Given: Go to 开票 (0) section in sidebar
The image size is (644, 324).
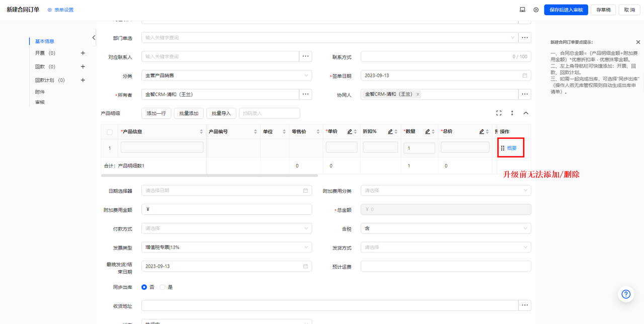Looking at the screenshot, I should (45, 53).
